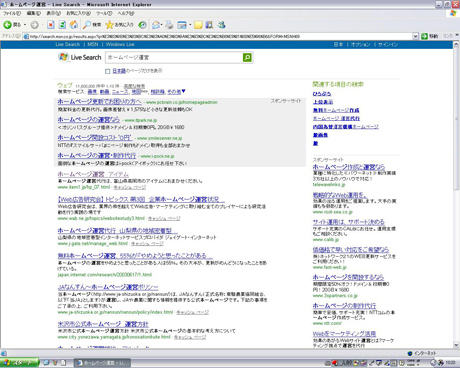
Task: Expand the address bar dropdown
Action: click(415, 36)
